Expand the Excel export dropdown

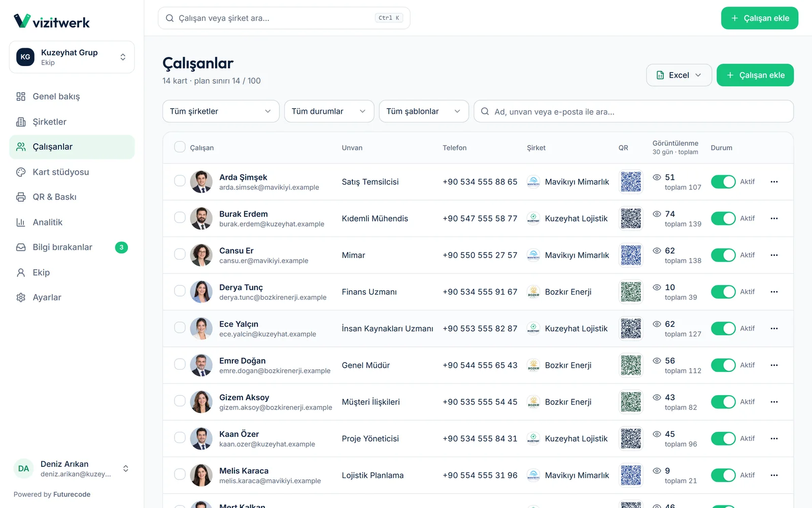(679, 75)
